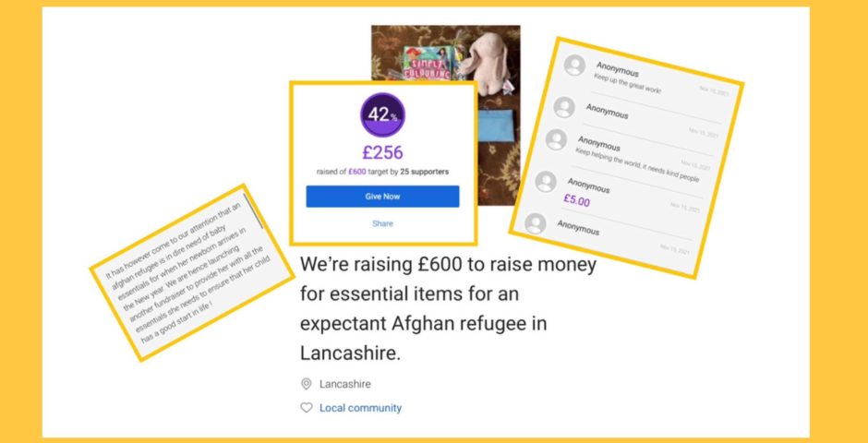Open the Share link under Give Now
Viewport: 868px width, 443px height.
tap(382, 223)
